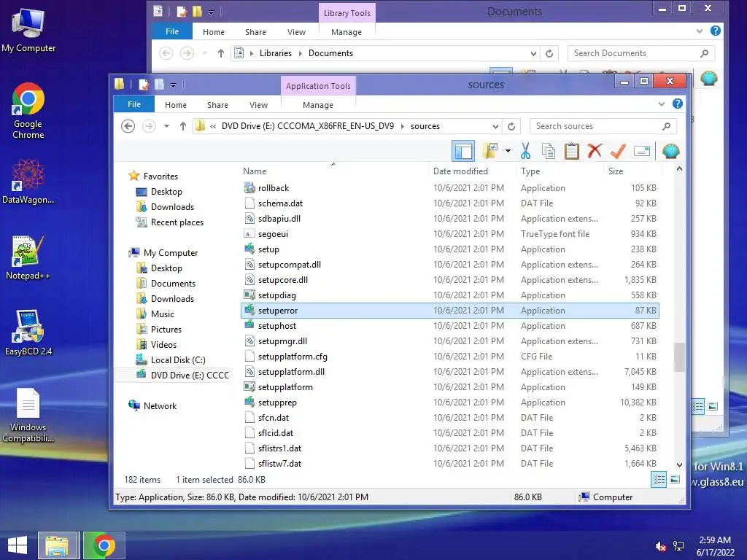Image resolution: width=747 pixels, height=560 pixels.
Task: Refresh the sources folder view
Action: tap(511, 127)
